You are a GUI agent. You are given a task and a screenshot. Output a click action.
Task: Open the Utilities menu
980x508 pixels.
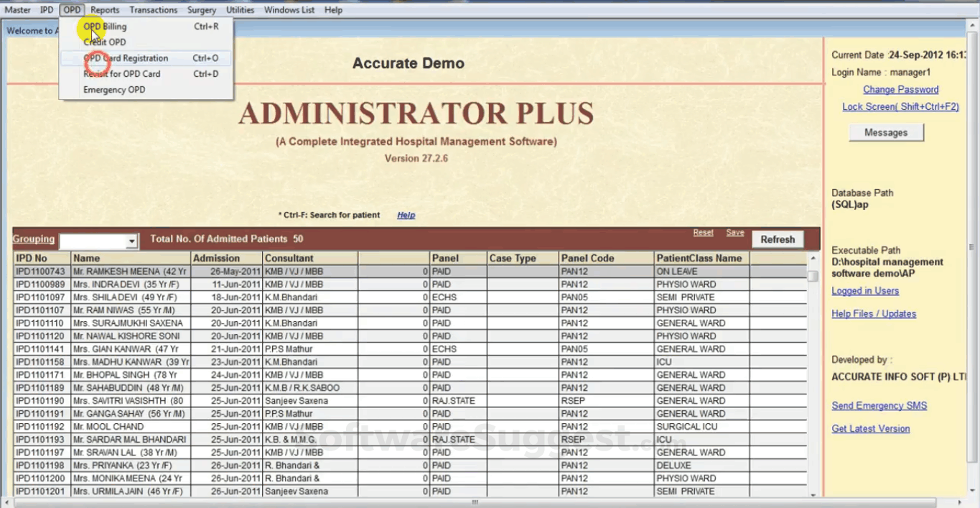[240, 9]
